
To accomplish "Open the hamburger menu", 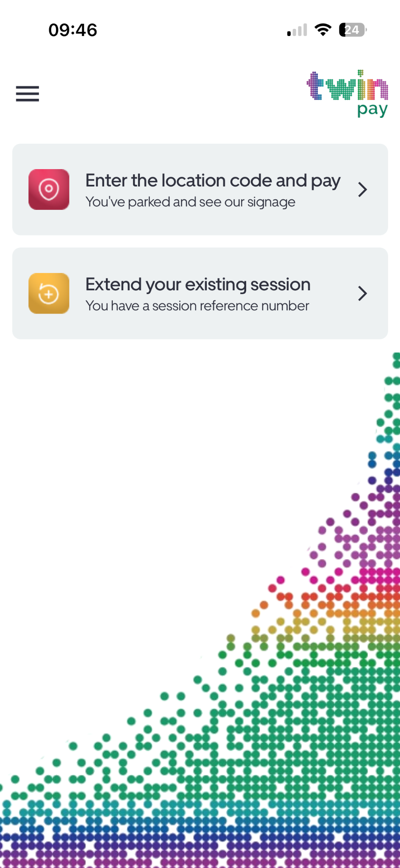I will point(28,94).
